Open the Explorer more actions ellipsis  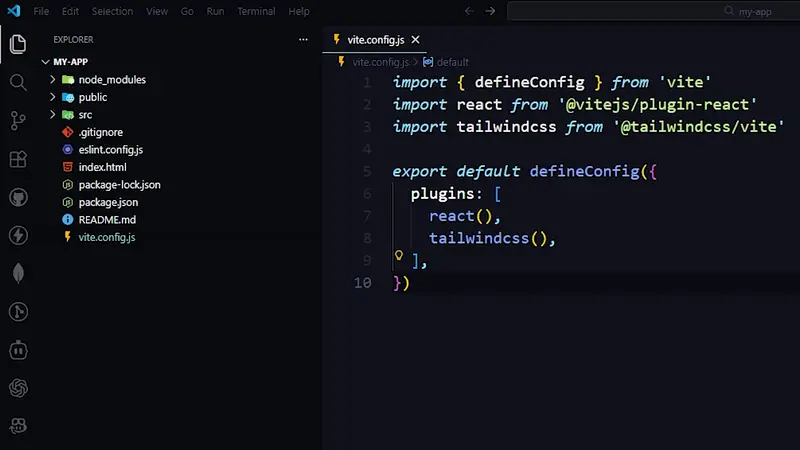click(x=304, y=40)
